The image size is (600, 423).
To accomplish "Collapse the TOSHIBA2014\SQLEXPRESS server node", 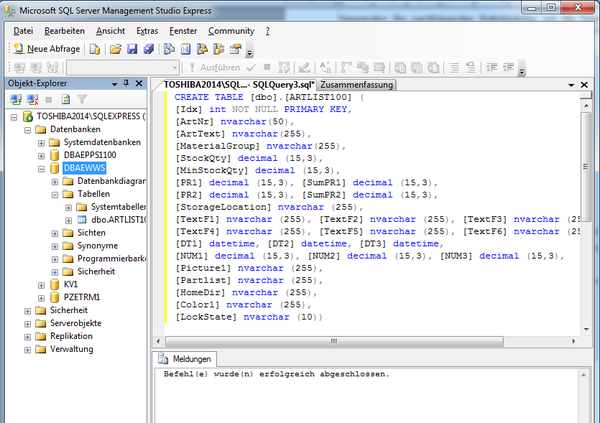I will (14, 117).
